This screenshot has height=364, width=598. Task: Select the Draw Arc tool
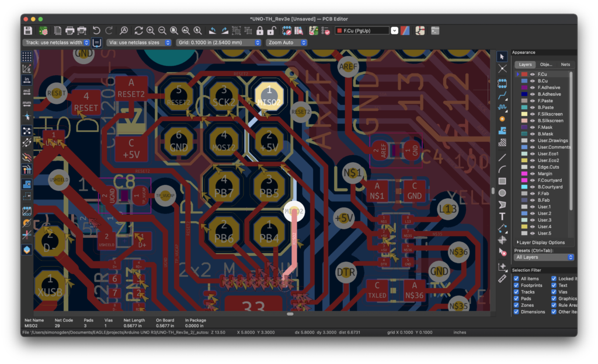[x=502, y=169]
